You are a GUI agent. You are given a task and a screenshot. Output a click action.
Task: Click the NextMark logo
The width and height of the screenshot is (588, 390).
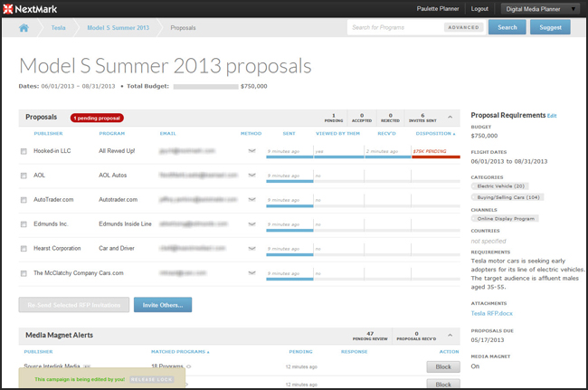pos(30,9)
